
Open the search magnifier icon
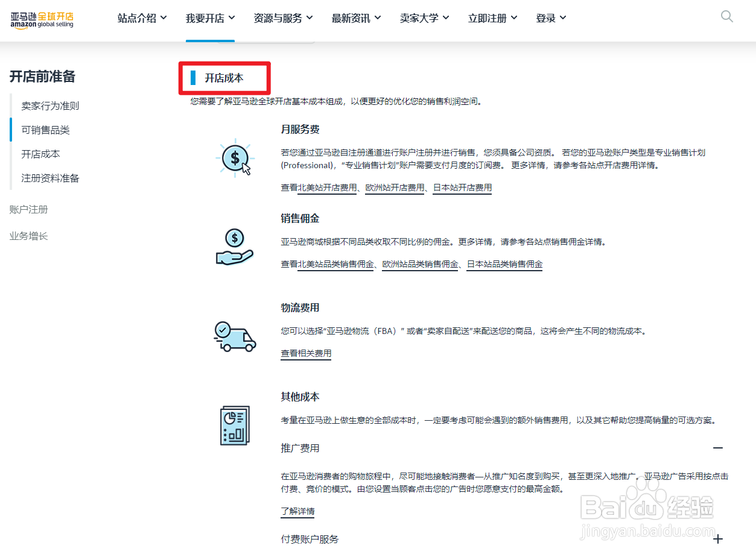coord(726,16)
